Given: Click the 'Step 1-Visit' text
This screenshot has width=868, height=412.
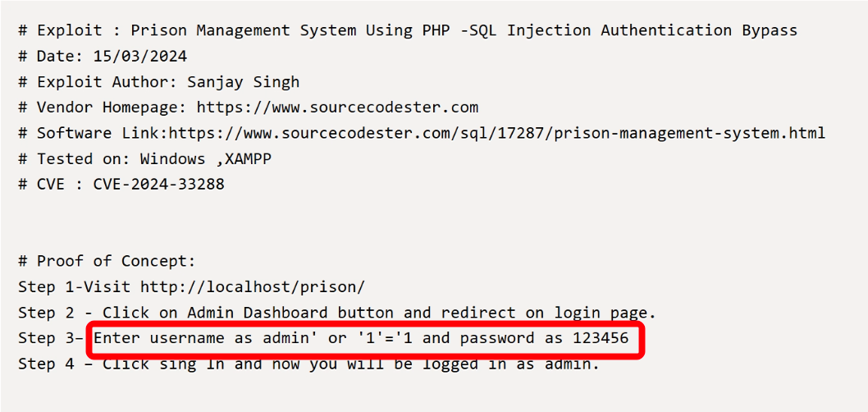Looking at the screenshot, I should click(x=75, y=287).
